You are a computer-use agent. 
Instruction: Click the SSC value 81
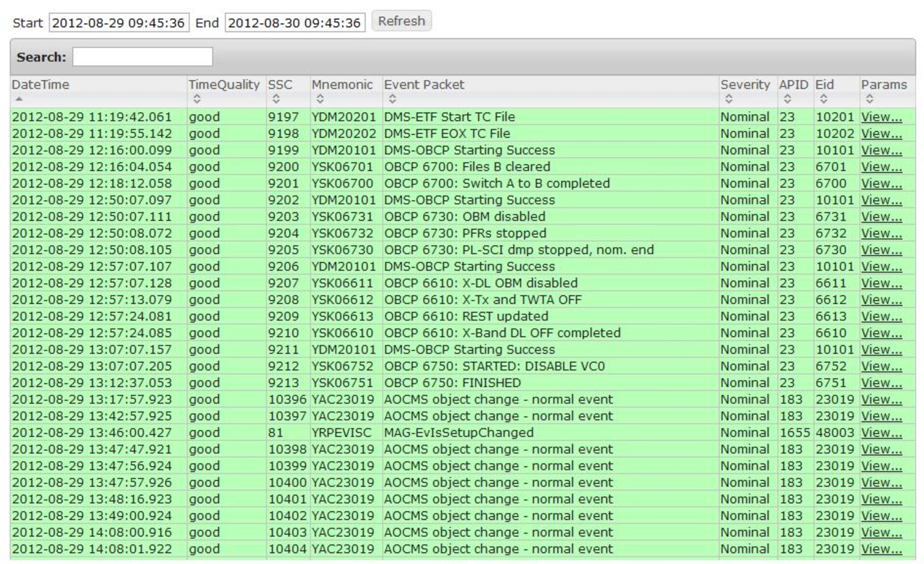tap(276, 433)
